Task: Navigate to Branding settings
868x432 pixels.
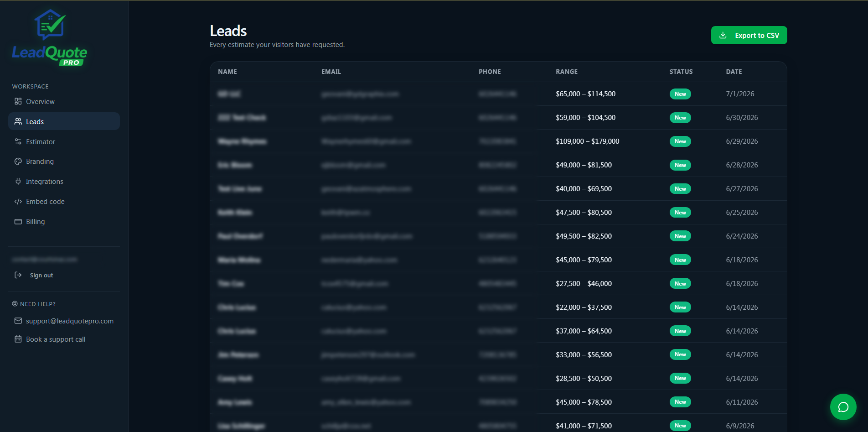Action: (64, 161)
